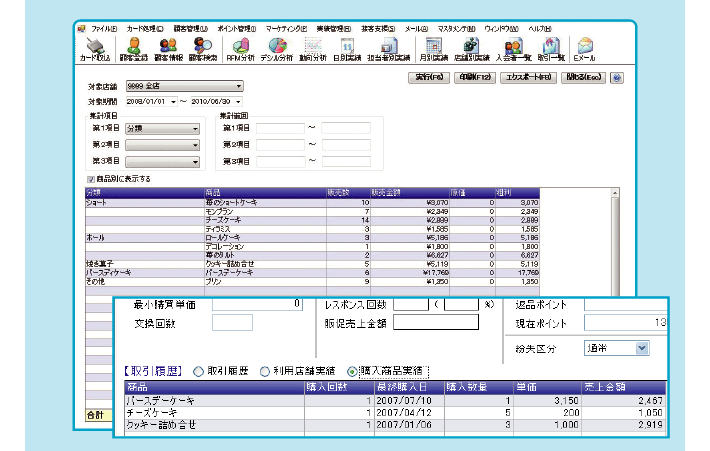Click the 最小購買単価 input field
Viewport: 710px width, 451px height.
tap(257, 304)
